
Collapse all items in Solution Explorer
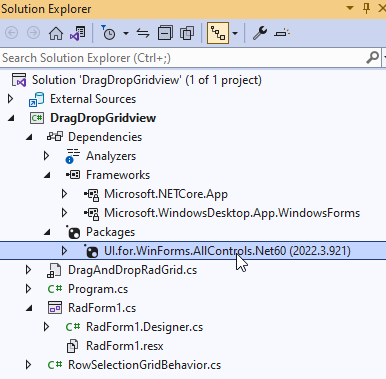165,33
